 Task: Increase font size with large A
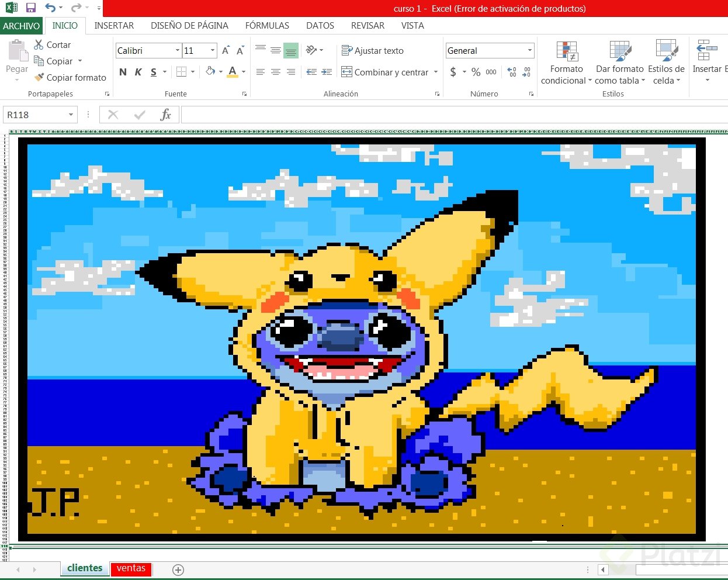(226, 51)
